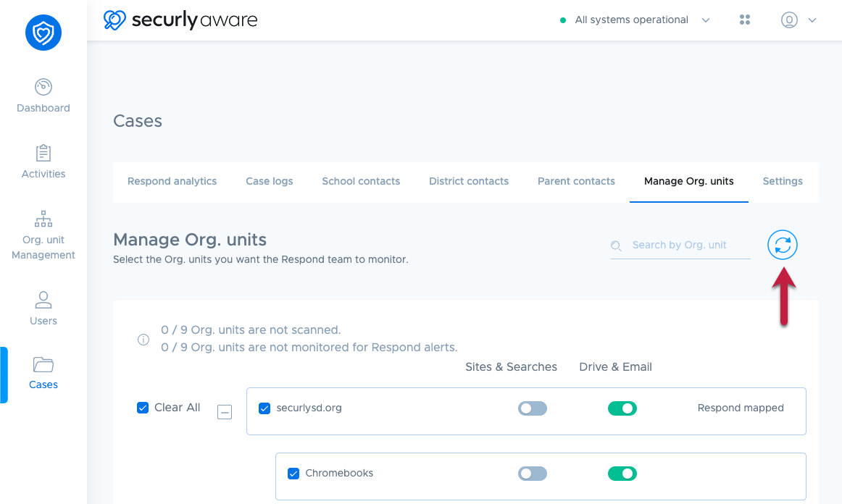Open the Cases folder icon
The image size is (842, 504).
pyautogui.click(x=43, y=365)
